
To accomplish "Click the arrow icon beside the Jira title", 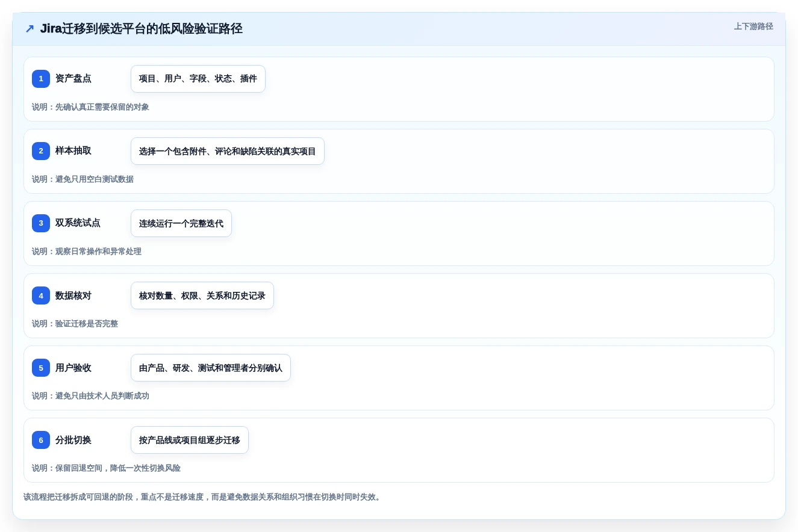I will click(x=30, y=29).
